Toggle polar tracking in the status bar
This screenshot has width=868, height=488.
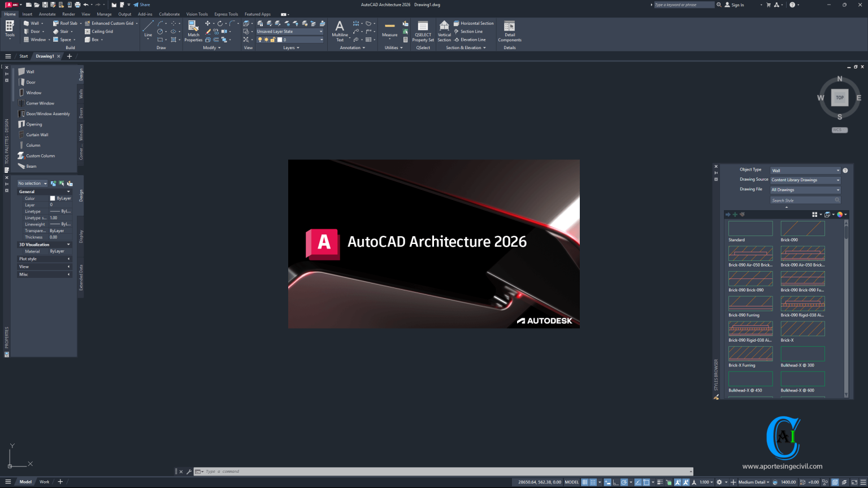(625, 482)
